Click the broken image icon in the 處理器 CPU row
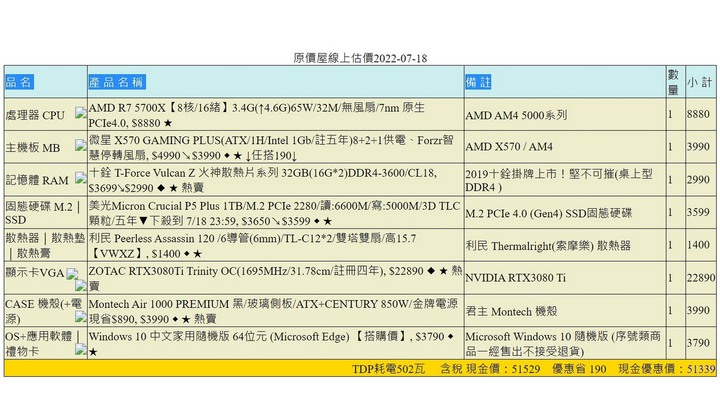 pyautogui.click(x=81, y=113)
